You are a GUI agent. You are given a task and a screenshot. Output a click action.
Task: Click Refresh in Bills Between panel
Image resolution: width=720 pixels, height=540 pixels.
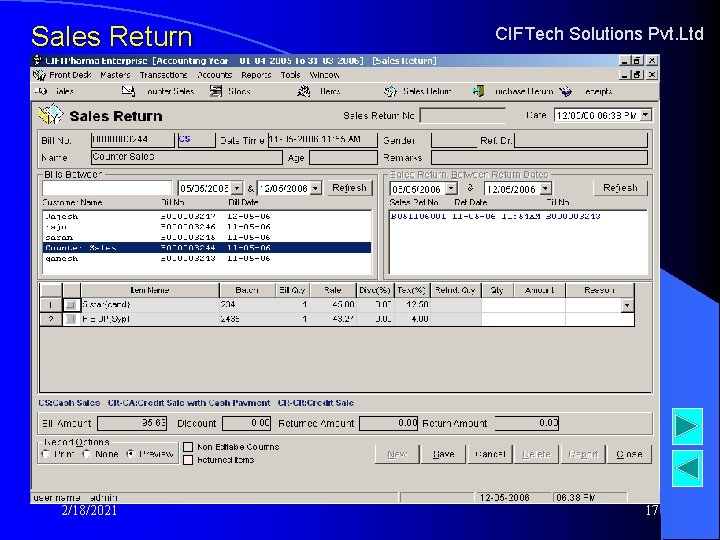click(349, 188)
